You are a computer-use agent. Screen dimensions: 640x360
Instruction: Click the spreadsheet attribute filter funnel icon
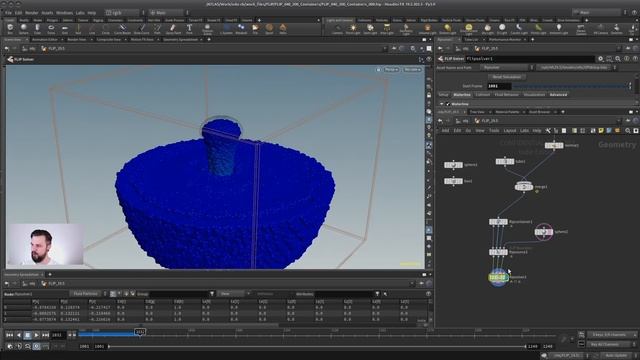click(377, 294)
